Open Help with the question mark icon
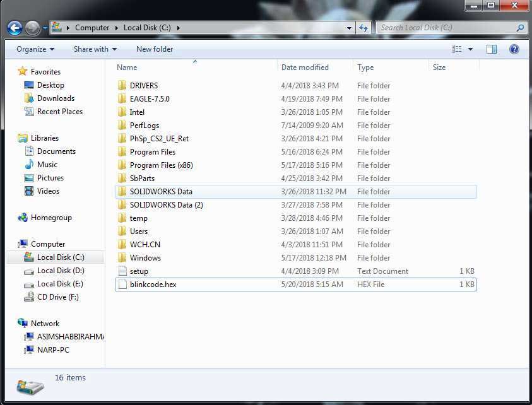 pos(514,49)
